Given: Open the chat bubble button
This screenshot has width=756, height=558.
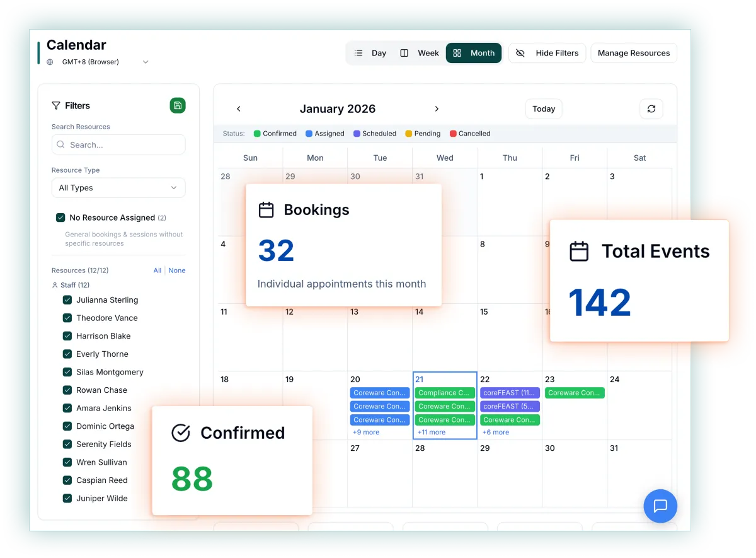Looking at the screenshot, I should point(660,506).
